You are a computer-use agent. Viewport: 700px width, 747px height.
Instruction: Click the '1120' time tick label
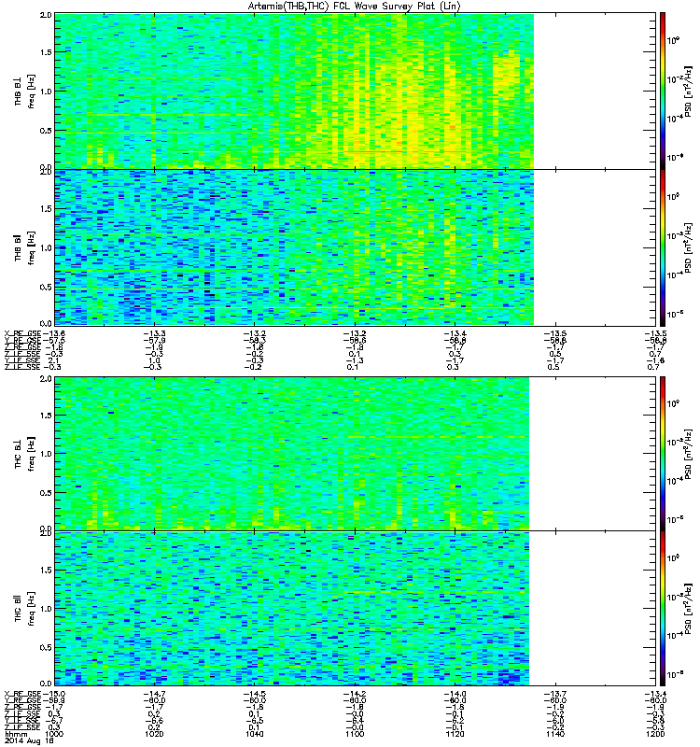(x=455, y=734)
